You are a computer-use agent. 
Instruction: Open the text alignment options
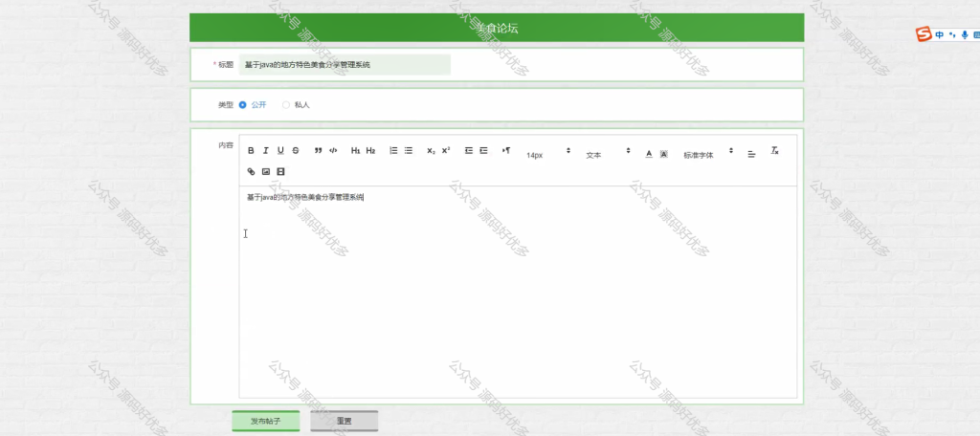(x=751, y=154)
